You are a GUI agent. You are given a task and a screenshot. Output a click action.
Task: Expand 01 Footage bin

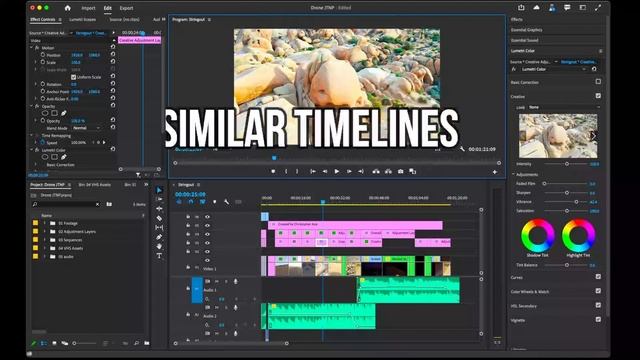coord(44,223)
